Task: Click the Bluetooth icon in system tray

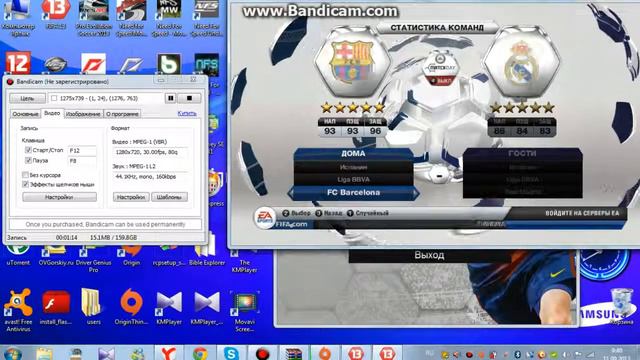Action: tap(518, 354)
